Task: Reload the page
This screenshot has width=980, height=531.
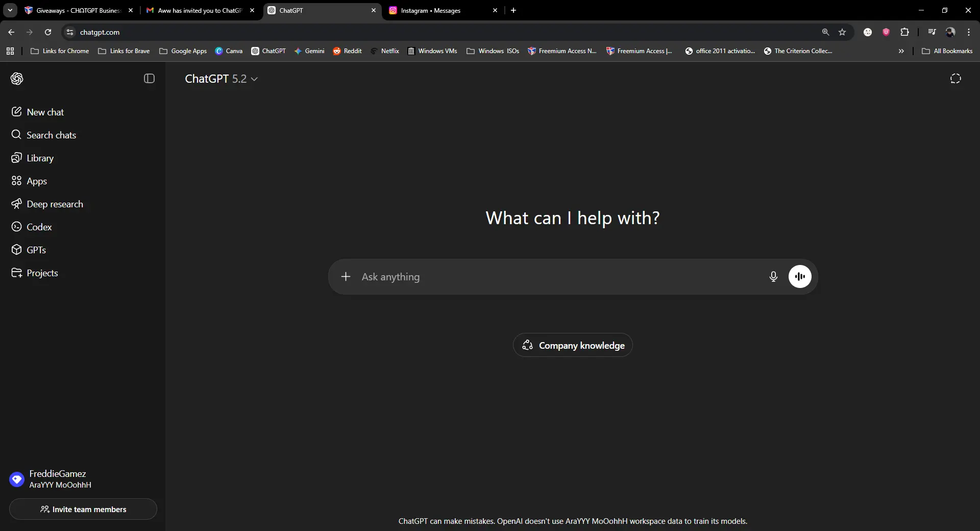Action: [x=48, y=32]
